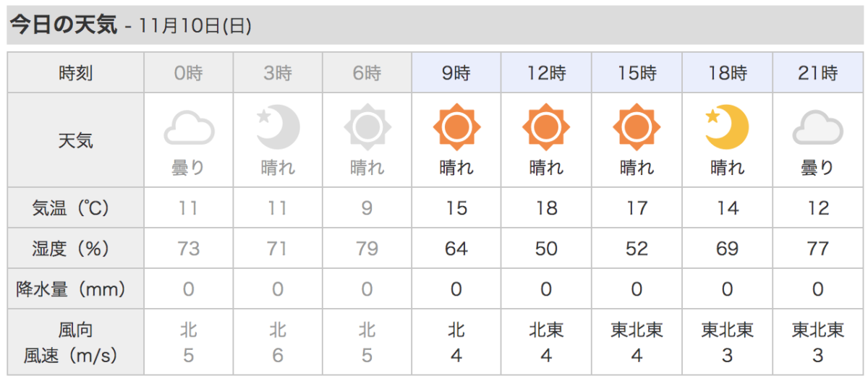Click the orange sun icon at 12時
Screen dimensions: 868x381
click(546, 127)
